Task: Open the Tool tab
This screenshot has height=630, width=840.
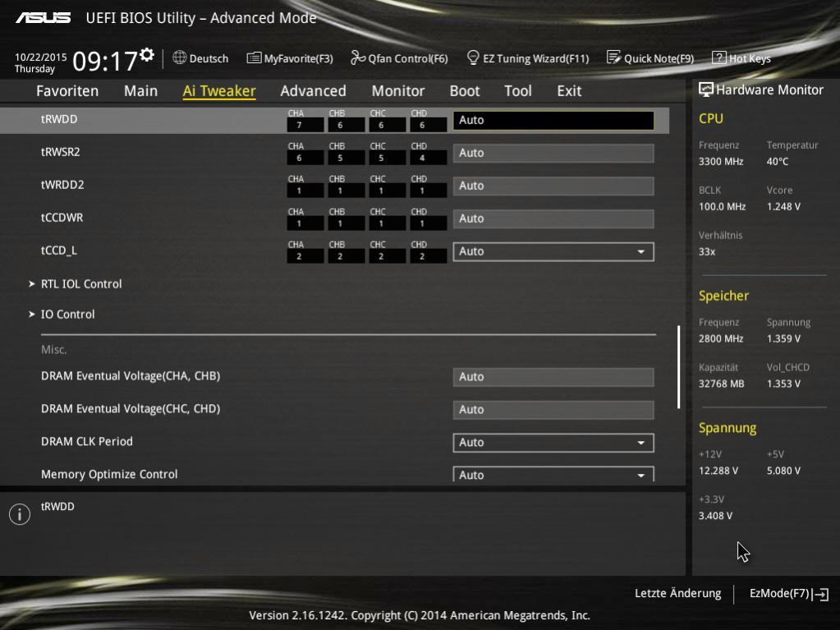Action: (518, 91)
